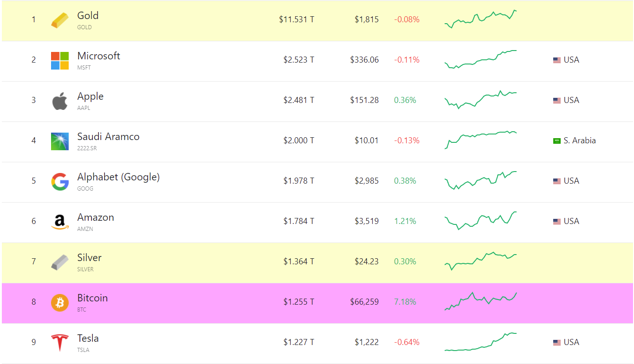
Task: Click the Amazon logo icon
Action: tap(60, 222)
